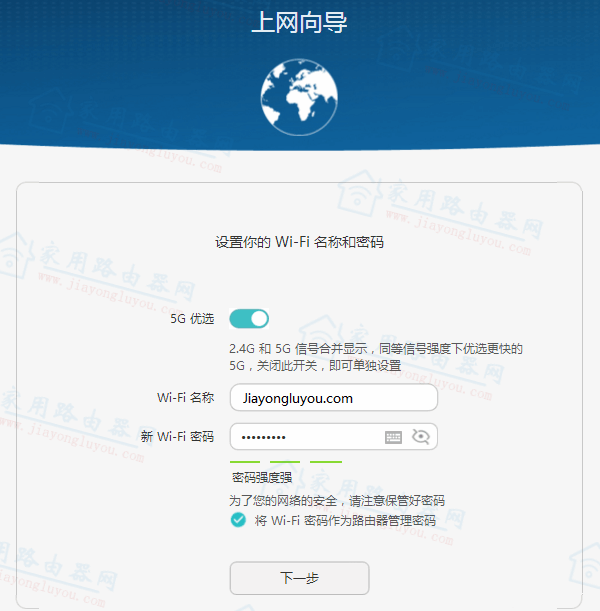Screen dimensions: 600x611
Task: Click the 新 Wi-Fi 密码 label
Action: 178,437
